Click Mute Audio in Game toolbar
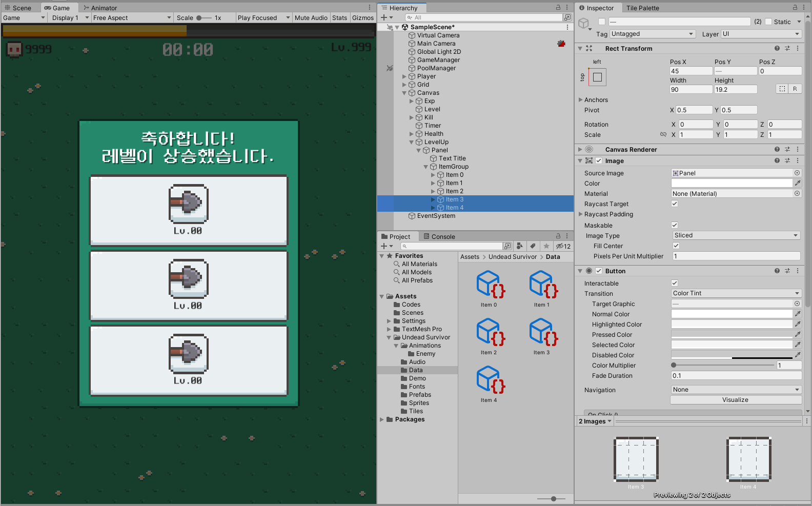 [x=311, y=17]
